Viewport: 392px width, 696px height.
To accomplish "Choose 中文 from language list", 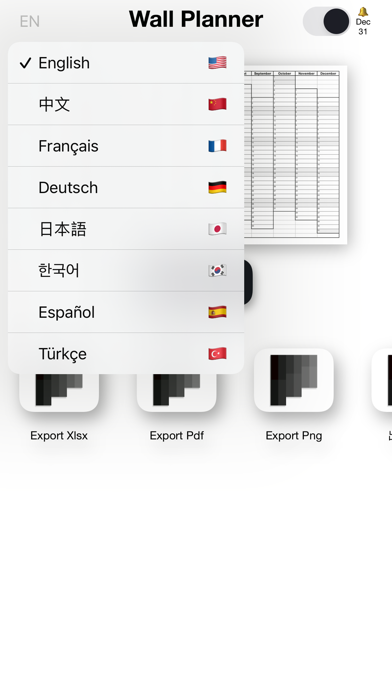I will (126, 104).
